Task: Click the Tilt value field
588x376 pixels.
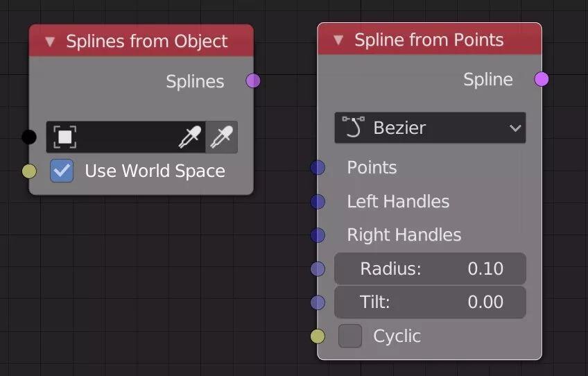Action: (430, 302)
